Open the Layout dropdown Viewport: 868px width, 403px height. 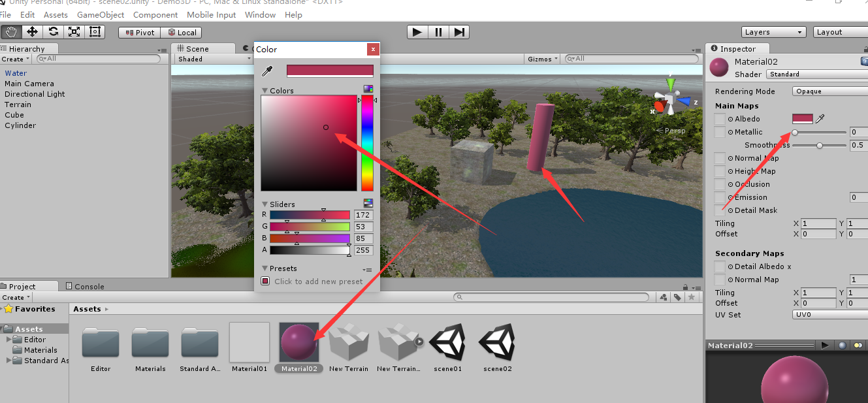(x=841, y=32)
